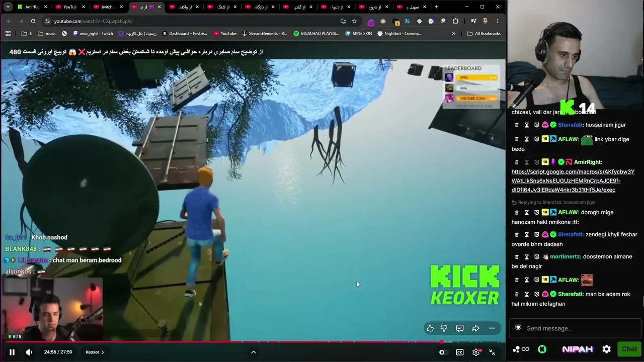Open the StreamElements bookmark
This screenshot has width=644, height=362.
[264, 34]
